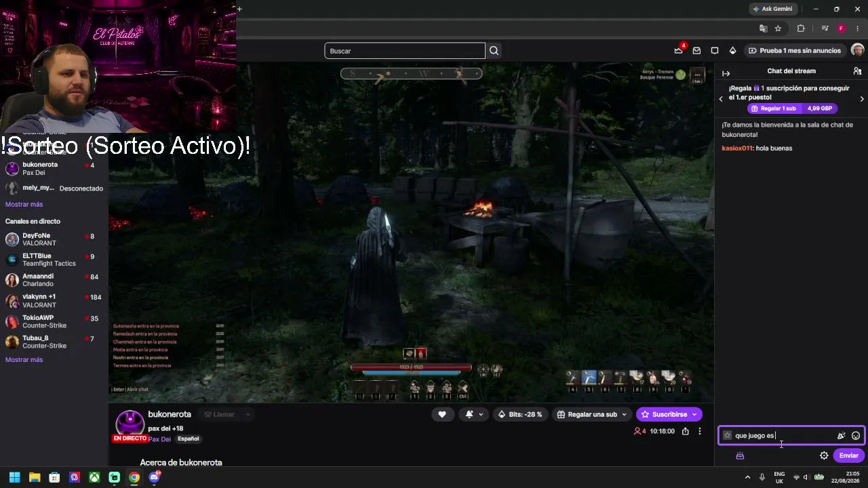Viewport: 868px width, 488px height.
Task: Open the whispers speech bubble icon
Action: [x=714, y=51]
